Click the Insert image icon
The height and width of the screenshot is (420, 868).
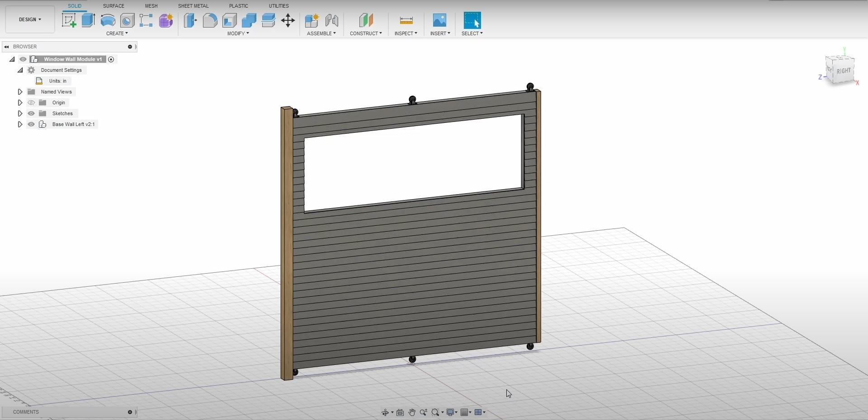click(439, 20)
